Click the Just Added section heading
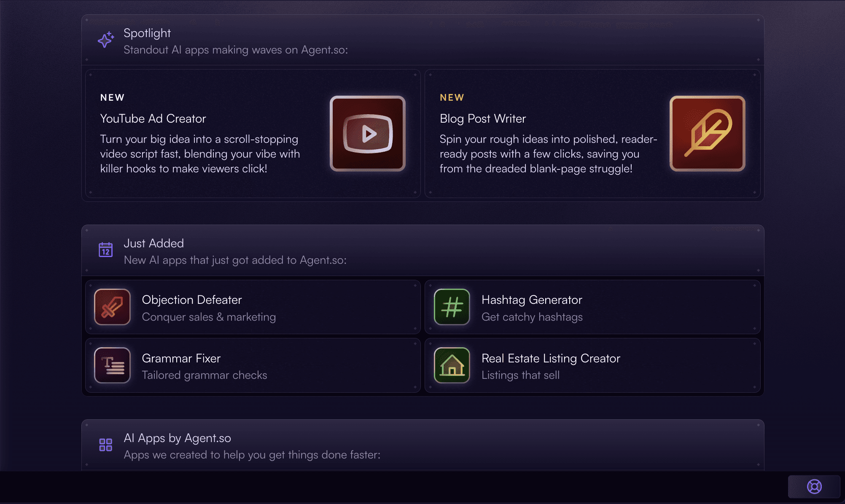Screen dimensions: 845x504 [x=153, y=244]
